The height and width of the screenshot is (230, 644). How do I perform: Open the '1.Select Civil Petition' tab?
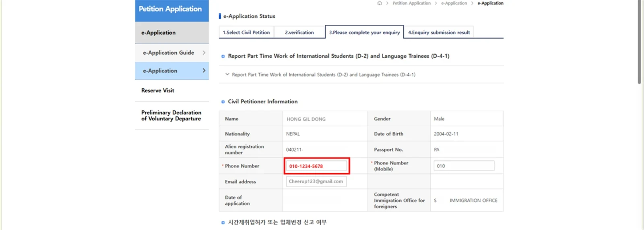click(246, 32)
